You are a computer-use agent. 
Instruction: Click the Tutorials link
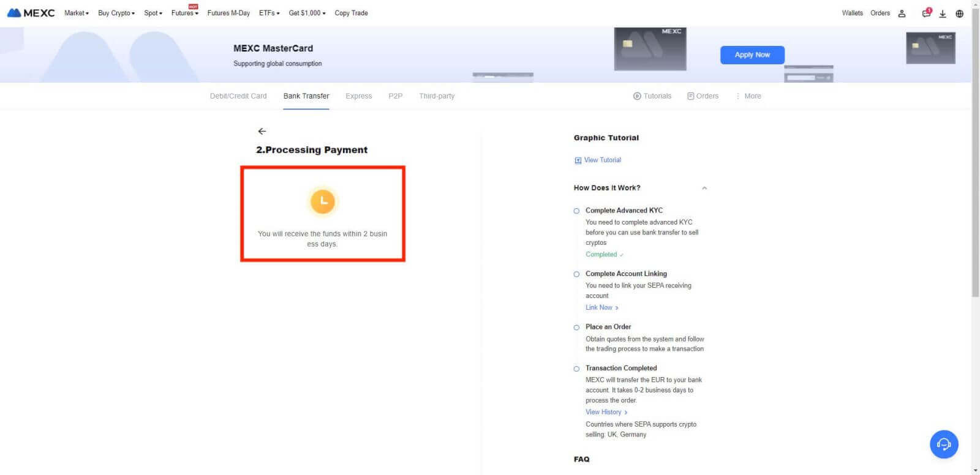[658, 96]
